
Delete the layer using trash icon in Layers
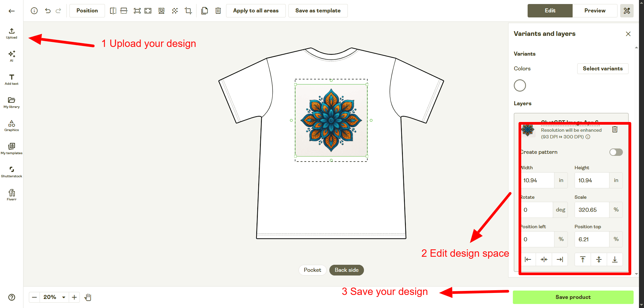[614, 130]
